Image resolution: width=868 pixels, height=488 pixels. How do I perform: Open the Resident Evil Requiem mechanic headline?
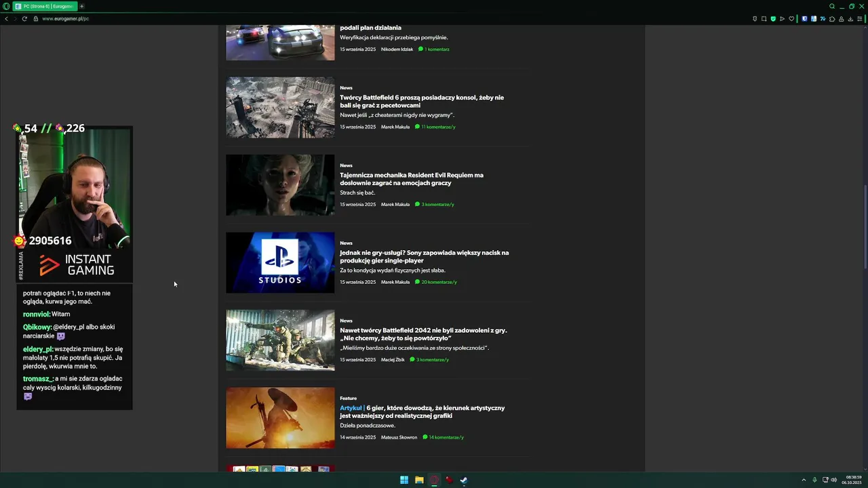point(412,179)
